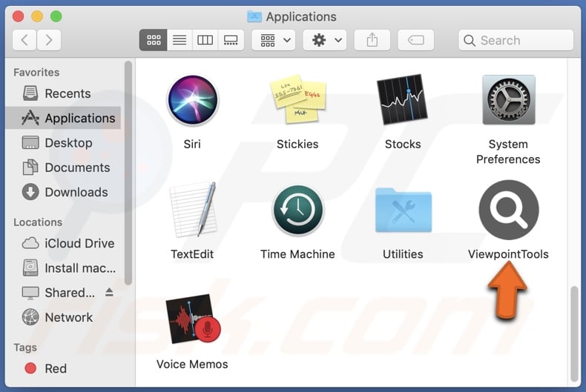The height and width of the screenshot is (392, 586).
Task: Open Downloads in the sidebar
Action: tap(63, 192)
